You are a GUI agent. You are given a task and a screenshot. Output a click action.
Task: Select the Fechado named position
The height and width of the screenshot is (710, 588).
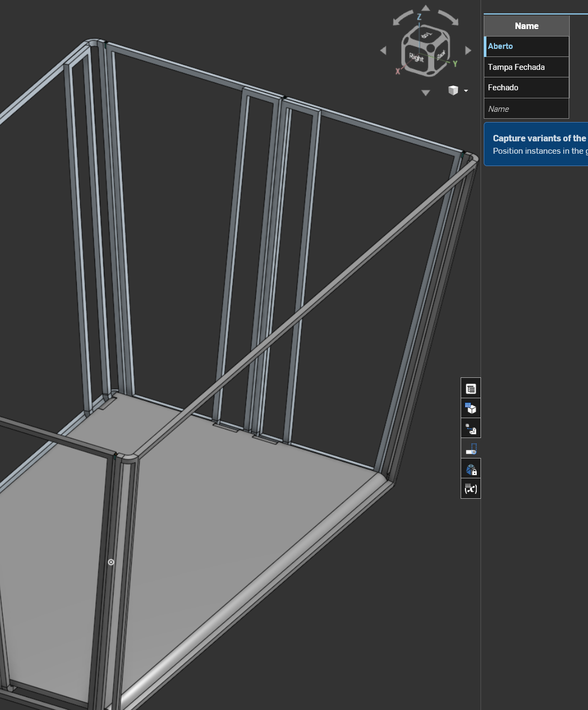[527, 88]
